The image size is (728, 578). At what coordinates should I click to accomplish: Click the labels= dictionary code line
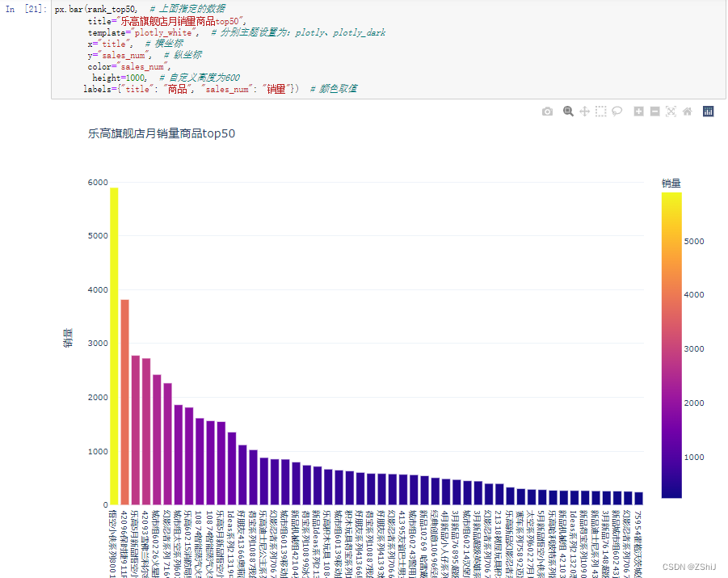[x=191, y=89]
